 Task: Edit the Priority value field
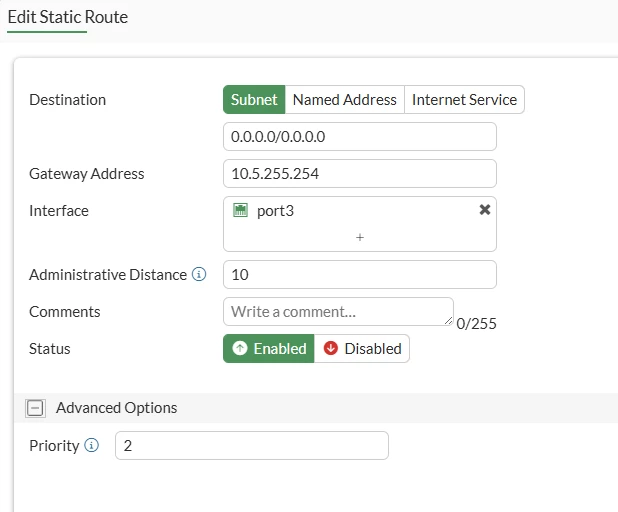[x=251, y=445]
